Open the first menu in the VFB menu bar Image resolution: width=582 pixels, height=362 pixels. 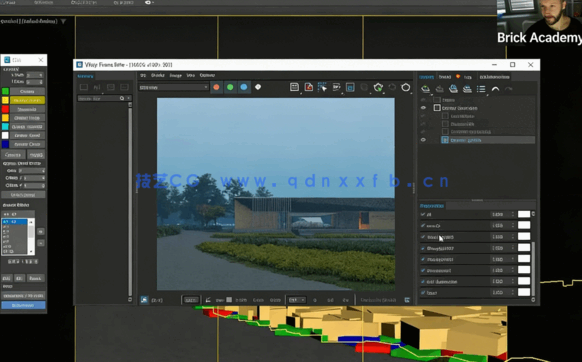pos(143,75)
